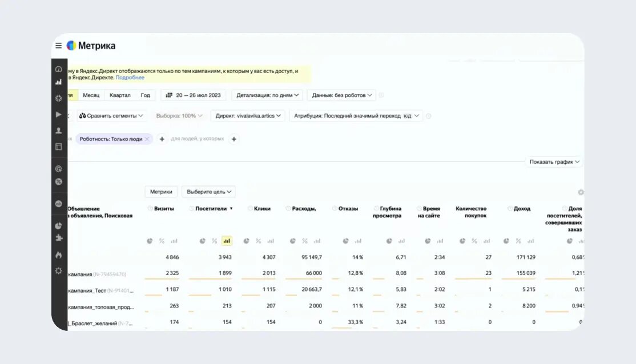Toggle percent view for Клики column
Screen dimensions: 636x364
tap(258, 241)
